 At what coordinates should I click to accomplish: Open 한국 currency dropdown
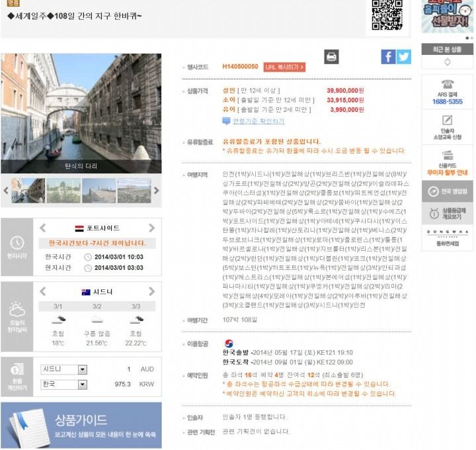point(64,384)
